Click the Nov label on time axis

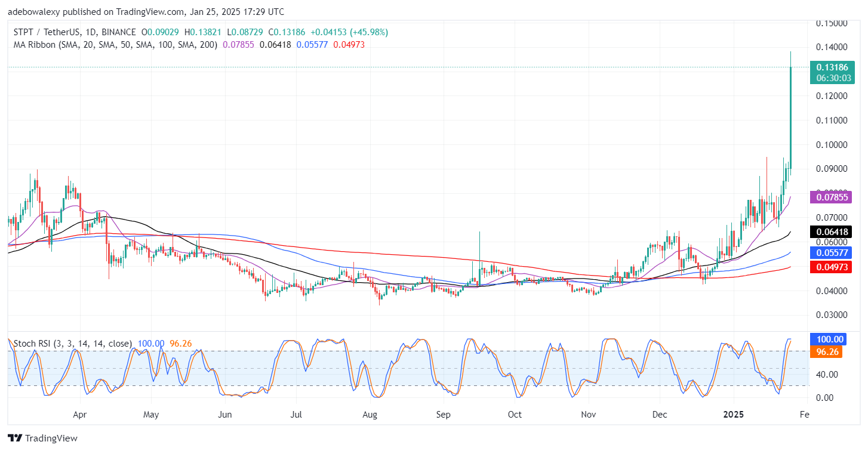pos(589,414)
